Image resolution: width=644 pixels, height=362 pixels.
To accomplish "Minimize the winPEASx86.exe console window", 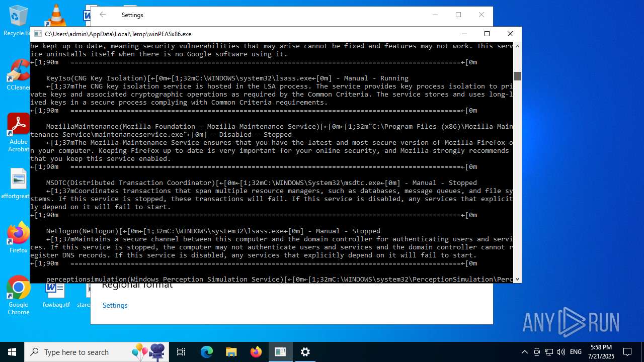I will [463, 34].
